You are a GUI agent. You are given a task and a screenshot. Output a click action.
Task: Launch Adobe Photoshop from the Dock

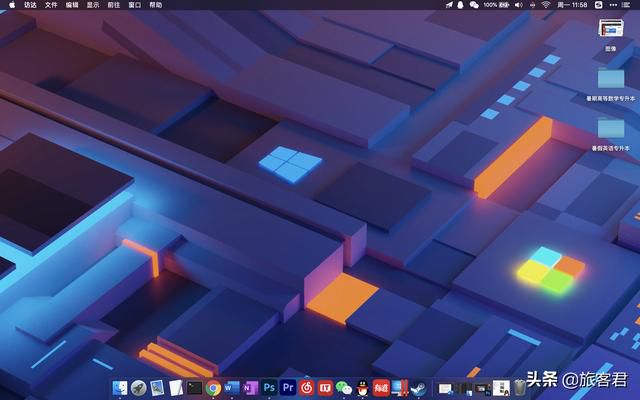[269, 387]
